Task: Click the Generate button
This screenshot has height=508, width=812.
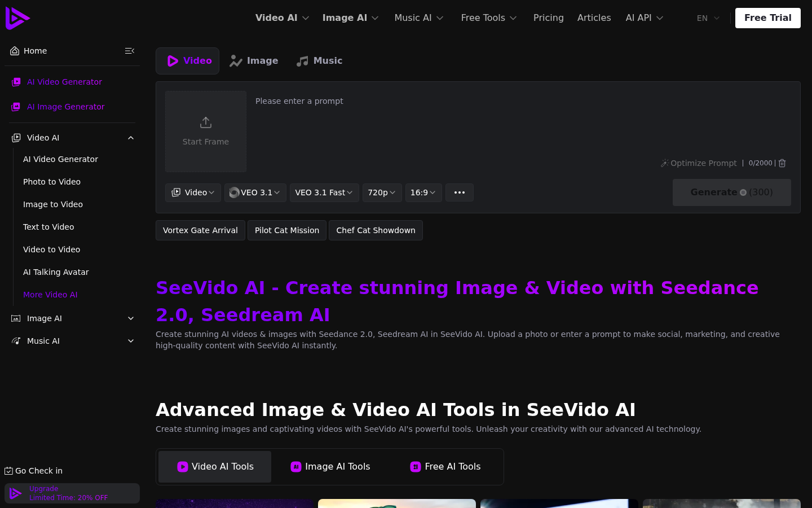Action: [732, 192]
